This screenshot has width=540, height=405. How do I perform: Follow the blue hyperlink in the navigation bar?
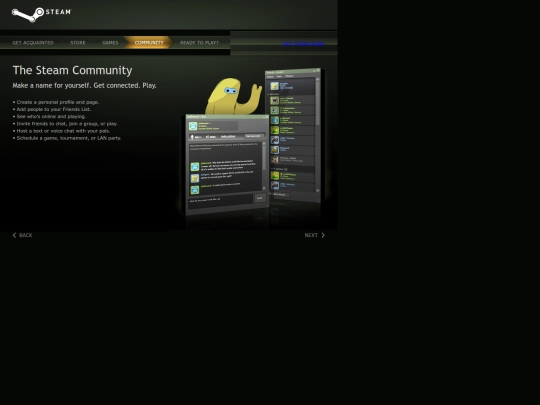coord(303,43)
